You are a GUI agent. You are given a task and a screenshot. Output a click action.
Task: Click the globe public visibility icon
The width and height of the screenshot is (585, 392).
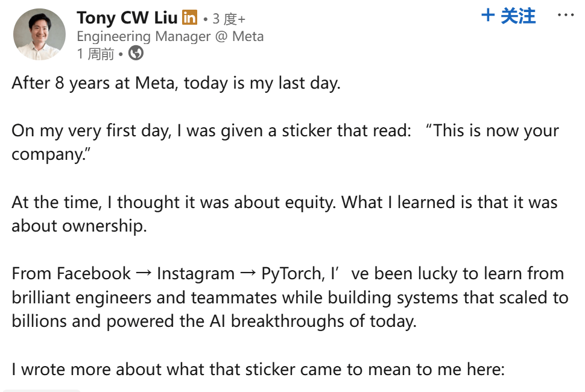click(136, 54)
